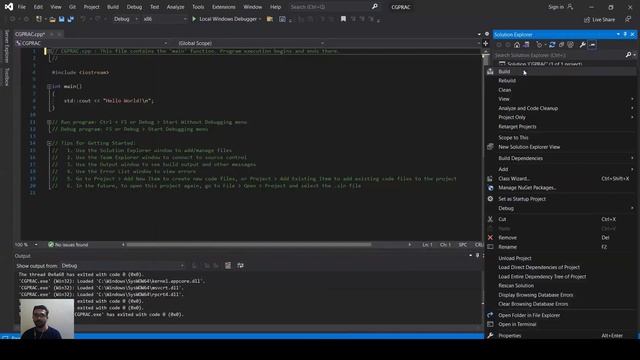The width and height of the screenshot is (640, 360).
Task: Click the bookmark icon in the toolbar
Action: coord(343,19)
